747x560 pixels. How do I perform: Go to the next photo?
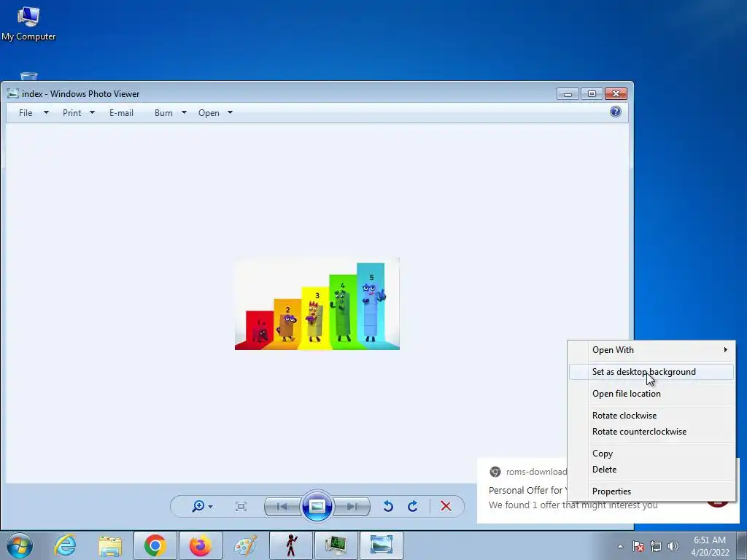(352, 506)
